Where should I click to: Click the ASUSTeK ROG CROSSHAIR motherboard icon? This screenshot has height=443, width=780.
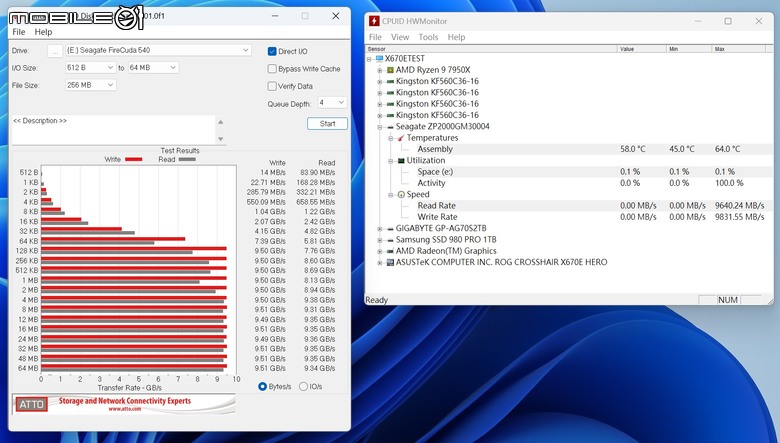(390, 263)
